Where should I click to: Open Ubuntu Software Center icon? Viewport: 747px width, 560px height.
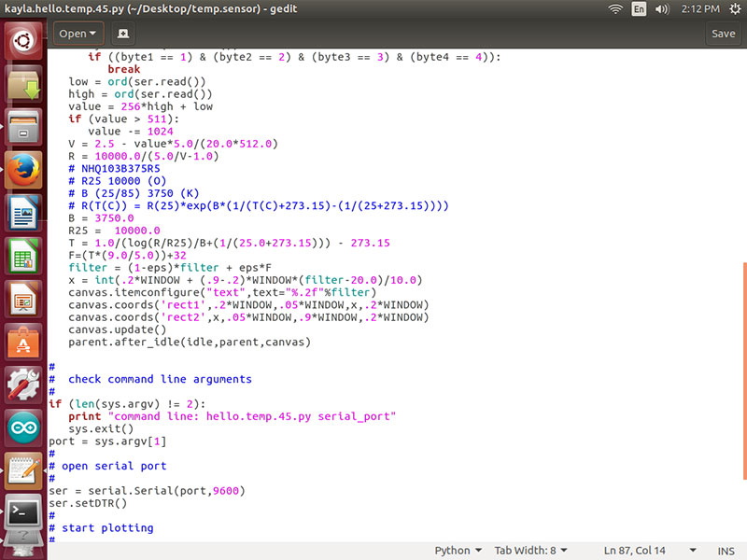[x=22, y=342]
